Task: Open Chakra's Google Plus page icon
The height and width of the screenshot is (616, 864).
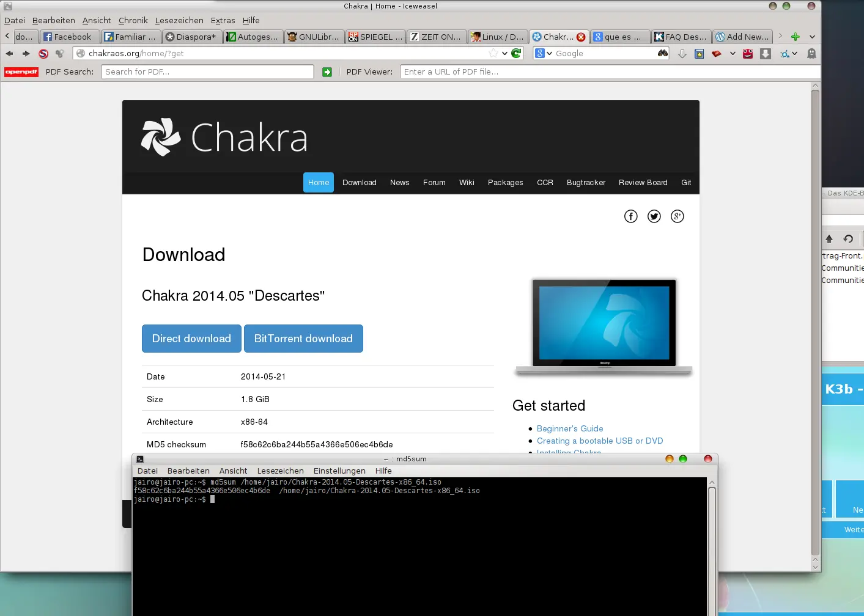Action: pyautogui.click(x=678, y=216)
